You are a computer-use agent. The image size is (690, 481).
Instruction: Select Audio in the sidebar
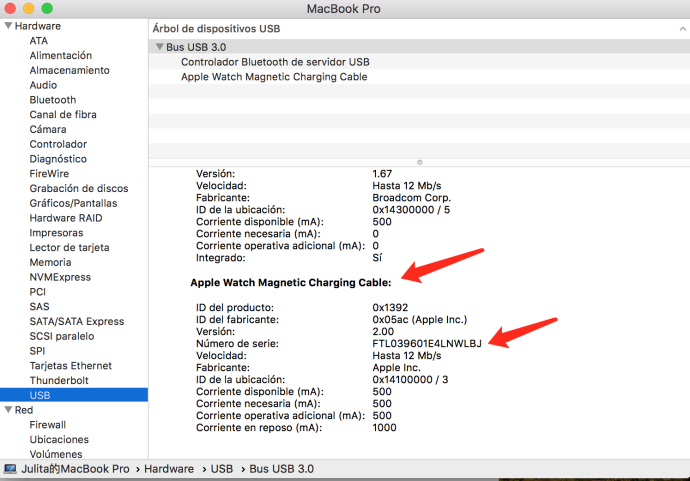coord(43,85)
